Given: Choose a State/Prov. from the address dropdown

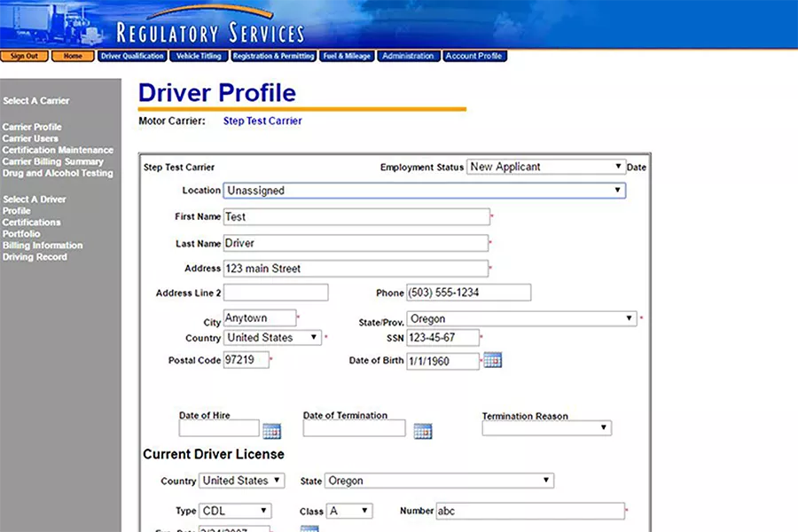Looking at the screenshot, I should tap(521, 318).
